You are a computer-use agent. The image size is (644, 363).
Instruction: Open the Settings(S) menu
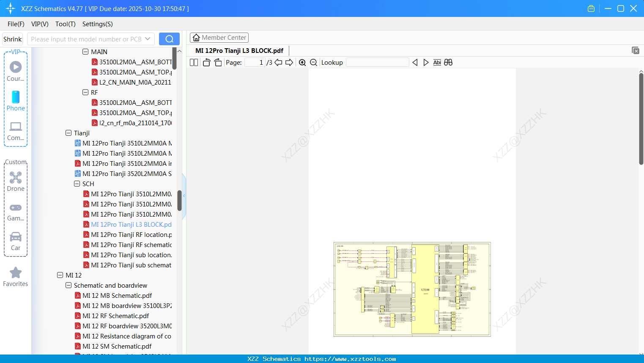point(98,24)
